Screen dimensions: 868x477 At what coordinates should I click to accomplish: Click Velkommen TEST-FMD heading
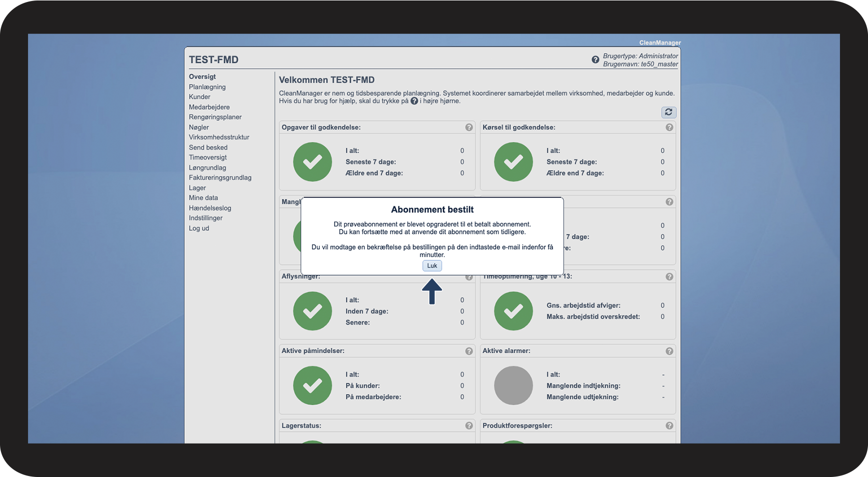(327, 80)
